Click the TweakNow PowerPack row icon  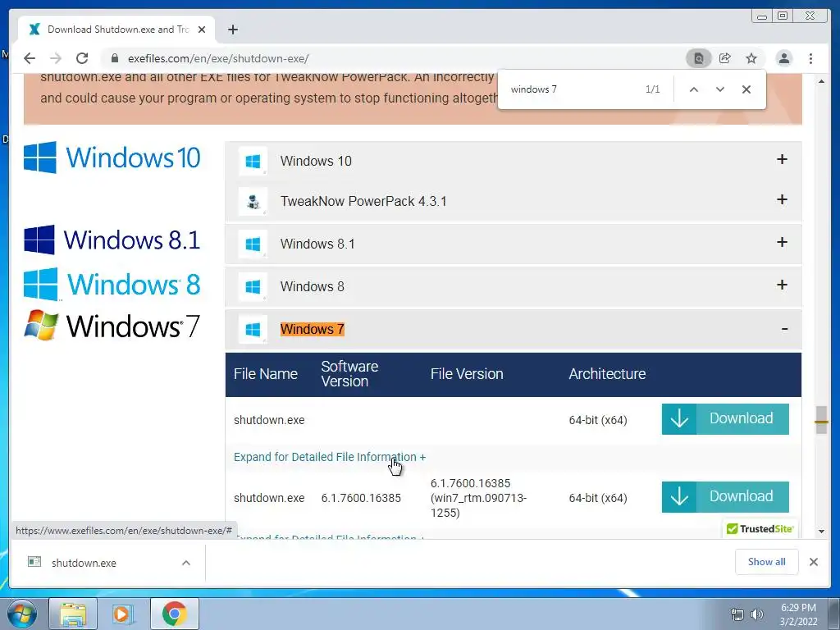click(x=253, y=201)
